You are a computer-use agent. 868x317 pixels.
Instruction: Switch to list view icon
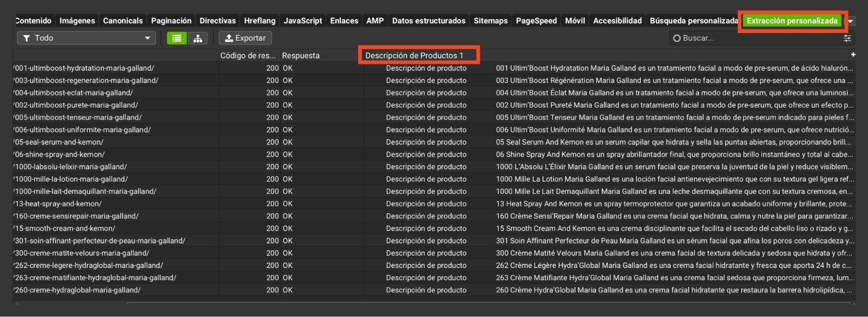click(177, 38)
